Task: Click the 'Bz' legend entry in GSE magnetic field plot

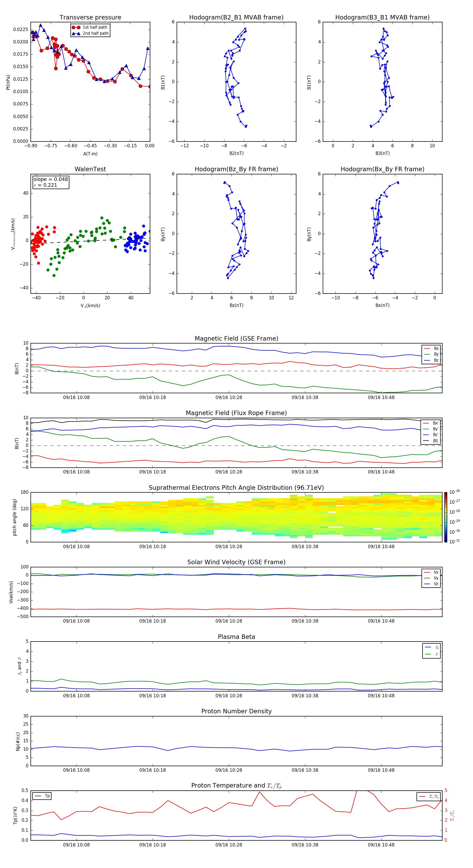Action: [431, 360]
